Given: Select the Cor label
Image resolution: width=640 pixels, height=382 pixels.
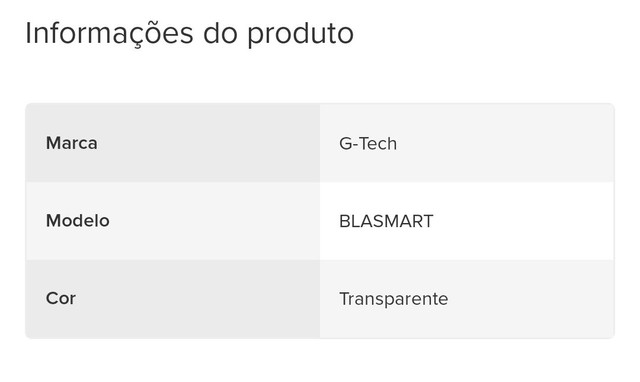Looking at the screenshot, I should pos(61,298).
